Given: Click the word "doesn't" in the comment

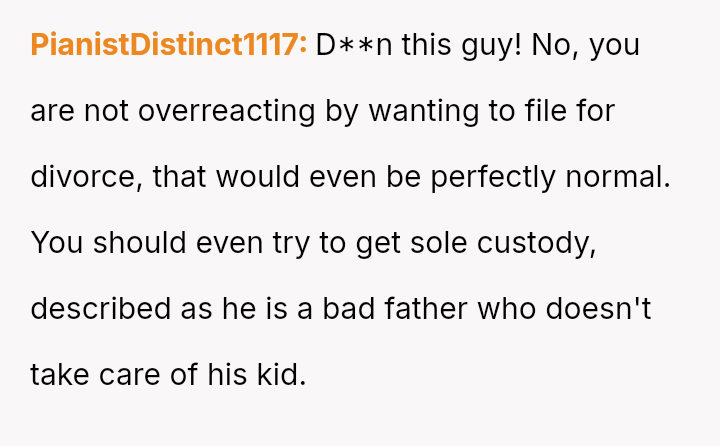Looking at the screenshot, I should coord(598,309).
